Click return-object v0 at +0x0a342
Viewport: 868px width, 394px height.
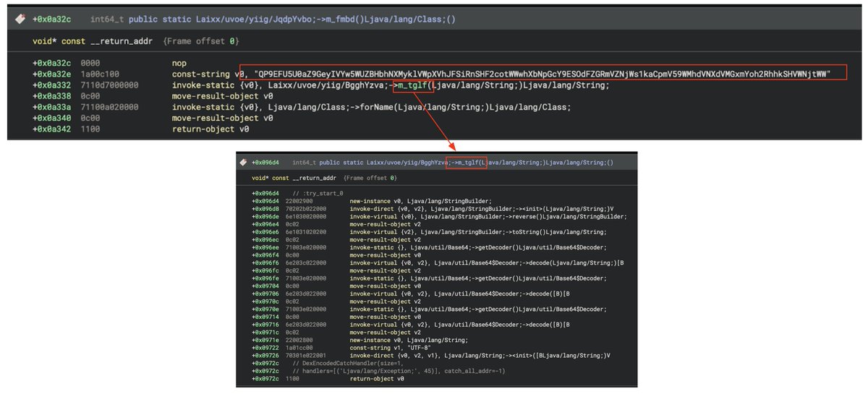click(210, 129)
